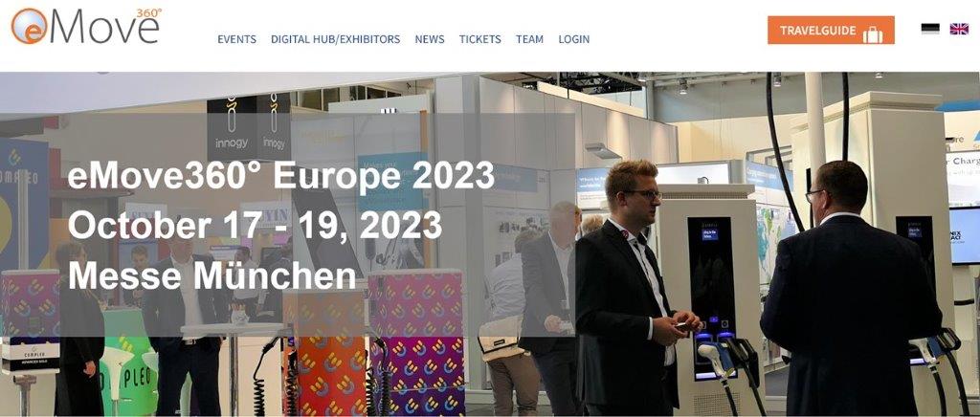Select the "October 17 - 19, 2023" text
The image size is (980, 417).
click(255, 225)
